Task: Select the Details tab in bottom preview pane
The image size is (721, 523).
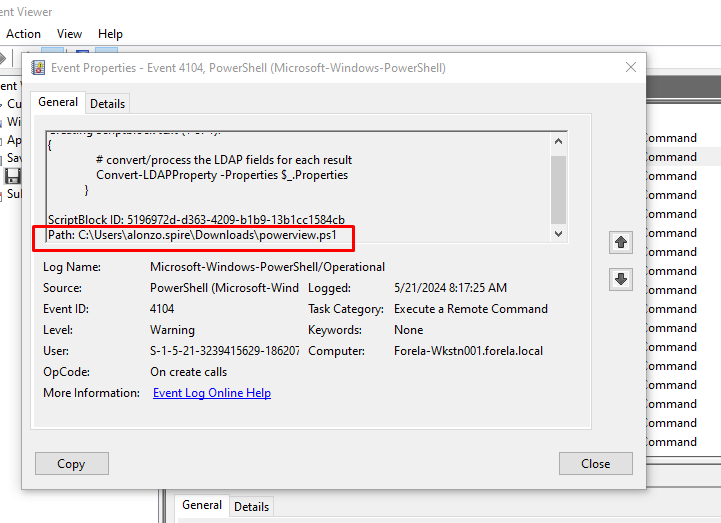Action: click(251, 507)
